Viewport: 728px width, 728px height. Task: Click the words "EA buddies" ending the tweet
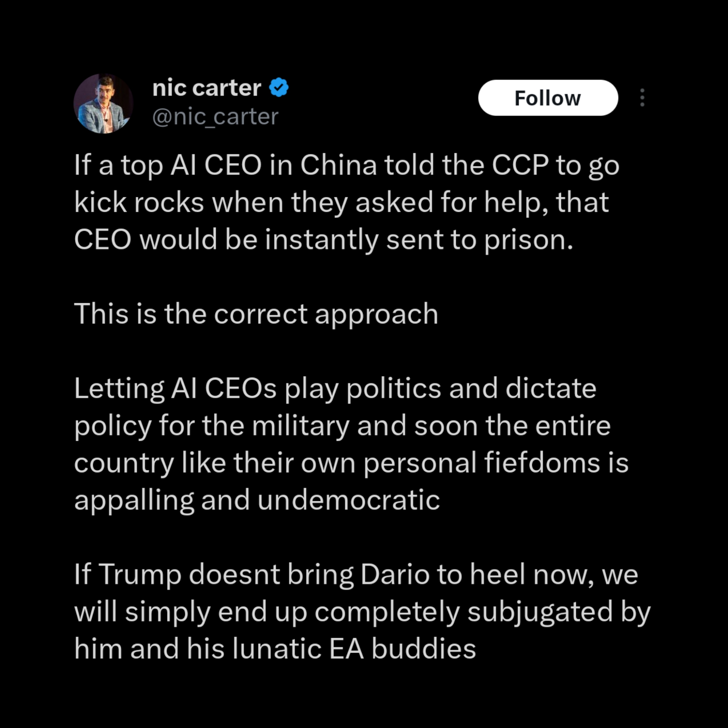pos(403,649)
